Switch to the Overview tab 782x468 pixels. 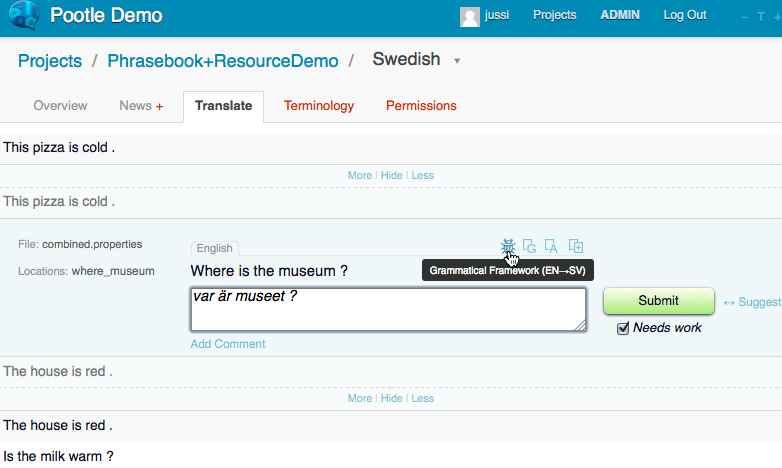tap(60, 106)
